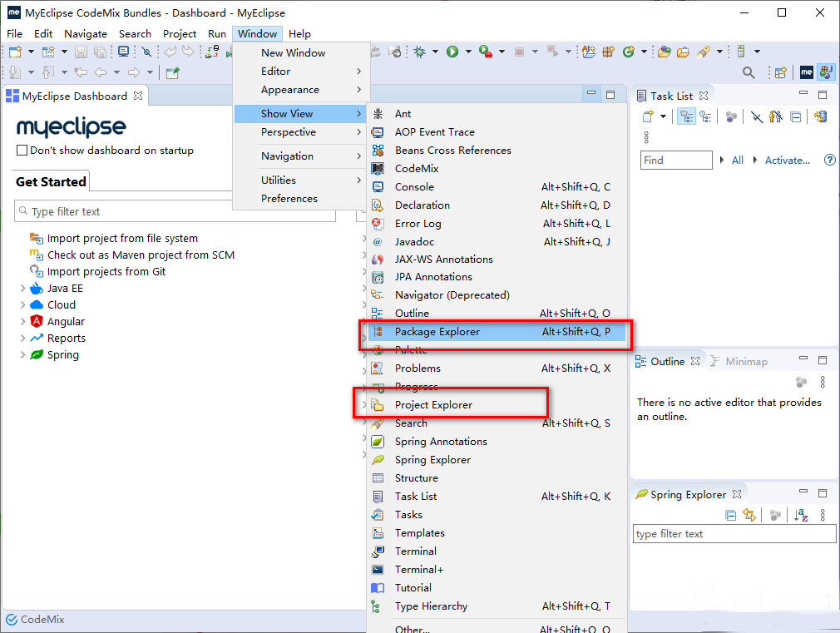
Task: Switch to the Minimap tab
Action: click(x=739, y=362)
